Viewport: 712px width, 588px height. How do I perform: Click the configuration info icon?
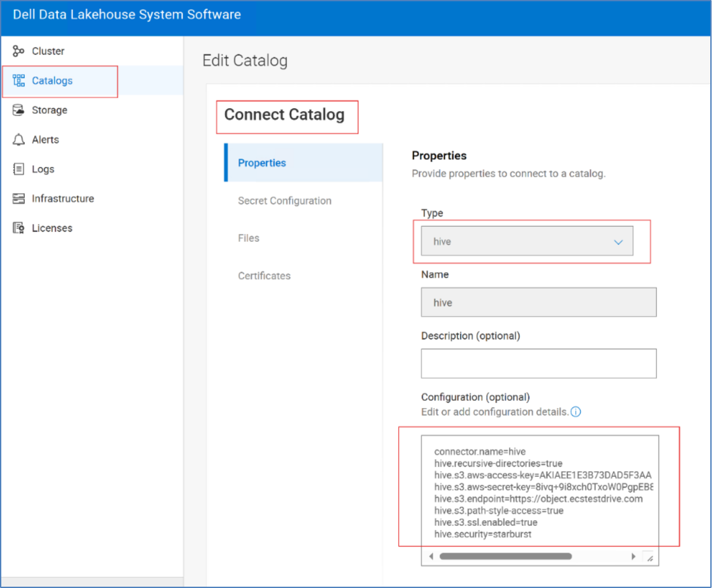[x=575, y=412]
